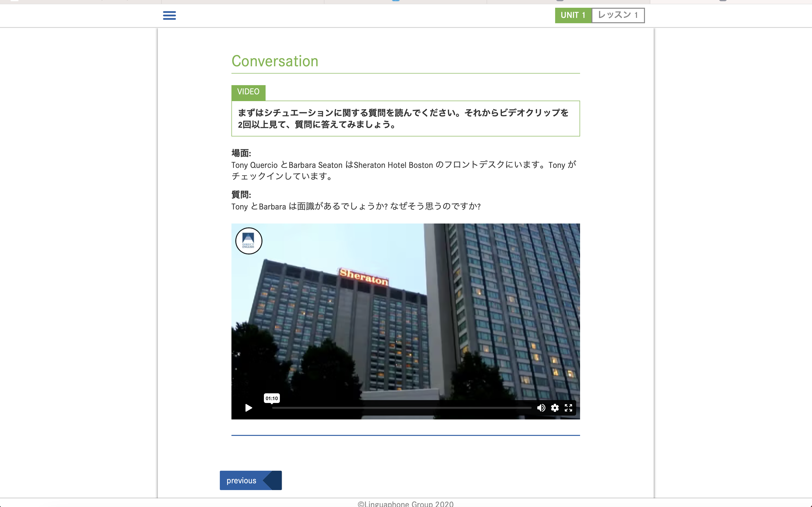Click the 01:10 video time tooltip
Viewport: 812px width, 507px height.
[x=272, y=398]
